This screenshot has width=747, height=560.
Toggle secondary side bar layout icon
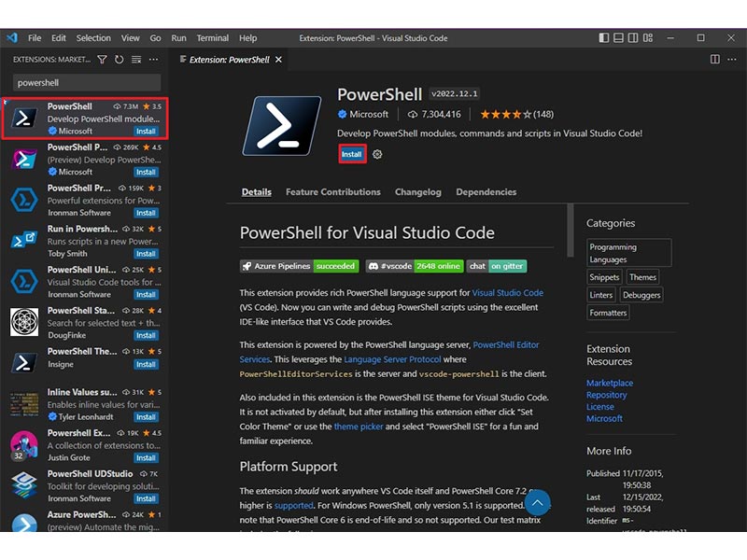click(x=633, y=37)
